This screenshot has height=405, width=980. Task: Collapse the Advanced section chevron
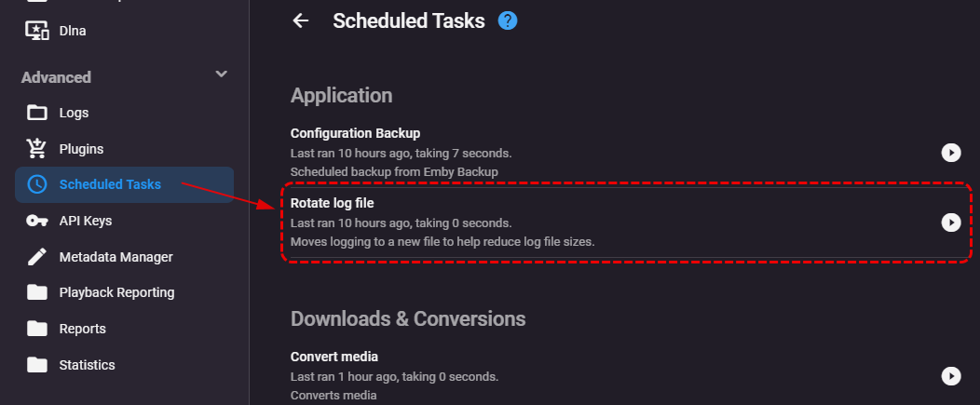coord(221,74)
